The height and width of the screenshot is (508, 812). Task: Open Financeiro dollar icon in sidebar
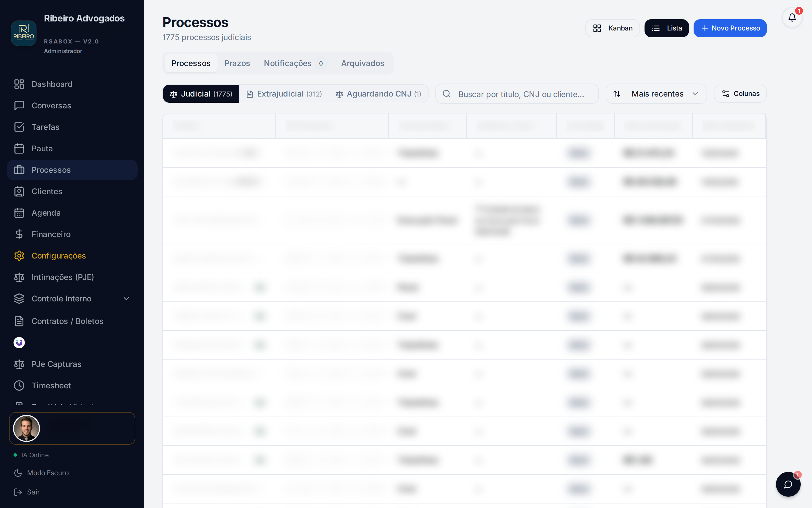tap(19, 234)
